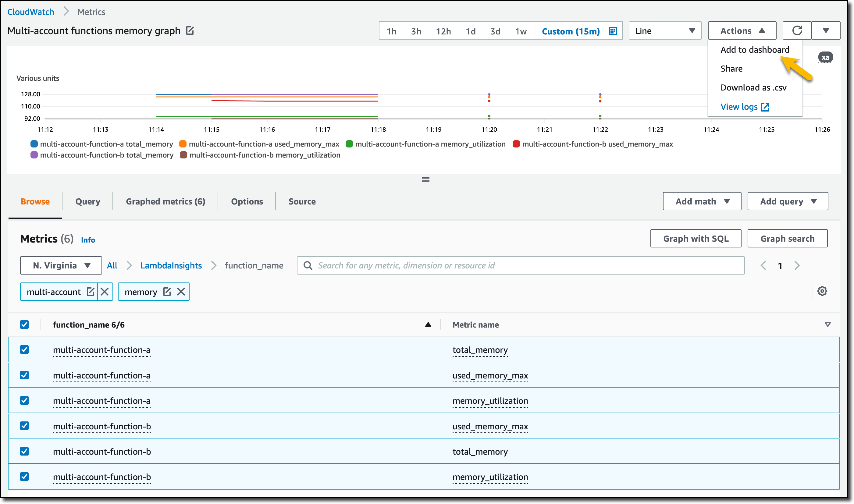Screen dimensions: 854x504
Task: Open the Add math dropdown
Action: pos(702,201)
